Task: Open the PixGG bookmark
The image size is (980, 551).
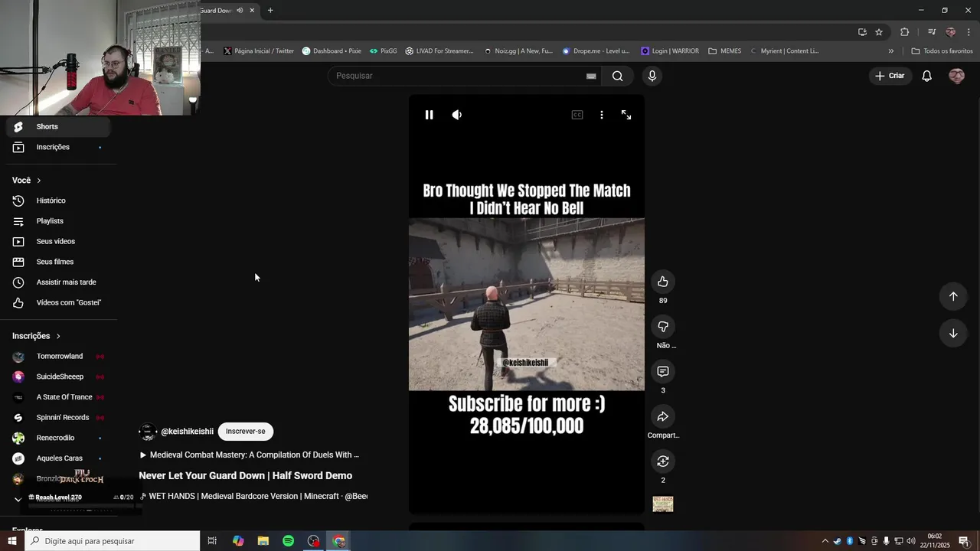Action: [x=383, y=51]
